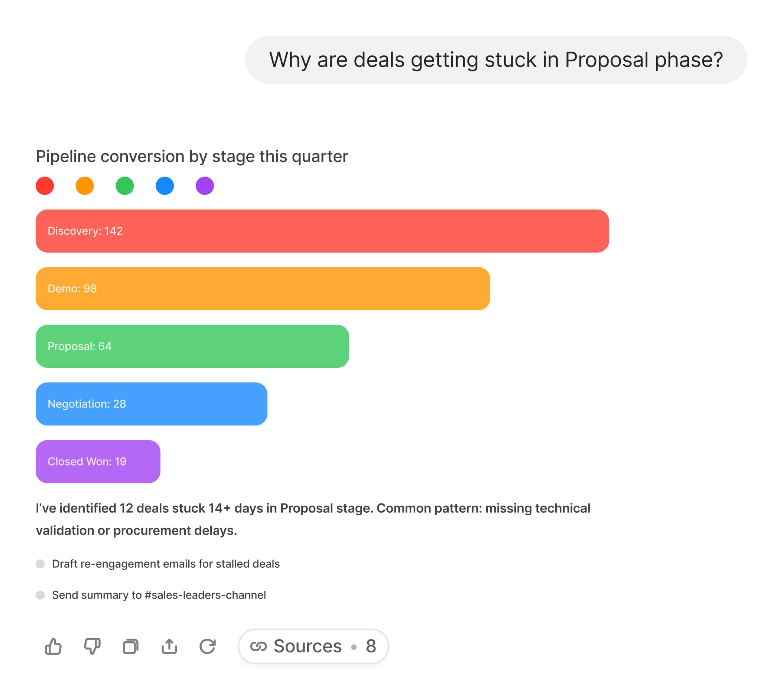
Task: Click the Discovery: 142 bar
Action: tap(322, 231)
